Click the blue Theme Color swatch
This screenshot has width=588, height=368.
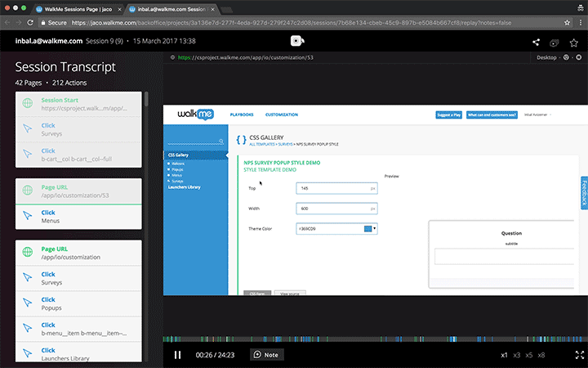pos(367,229)
